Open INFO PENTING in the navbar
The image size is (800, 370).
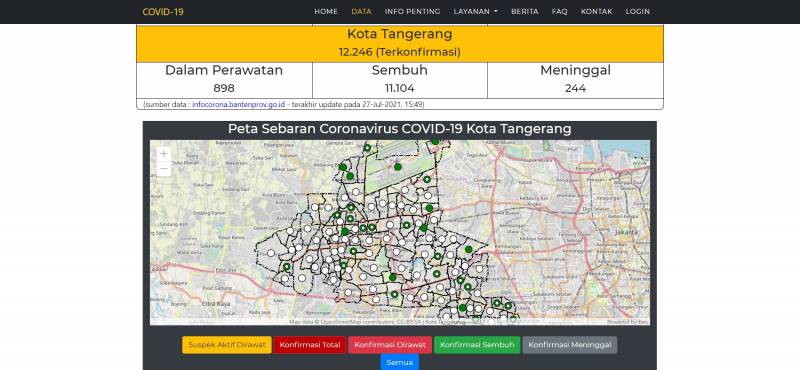tap(412, 12)
